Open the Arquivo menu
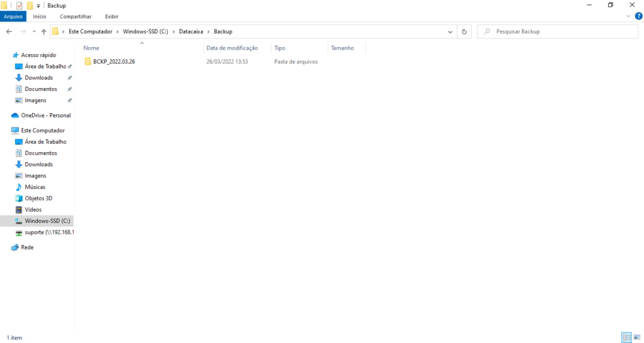The height and width of the screenshot is (343, 644). [13, 16]
